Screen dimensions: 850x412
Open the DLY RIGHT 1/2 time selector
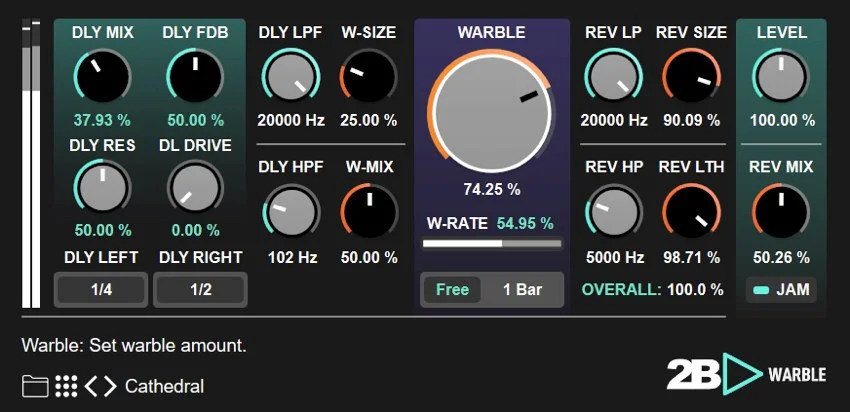tap(201, 289)
